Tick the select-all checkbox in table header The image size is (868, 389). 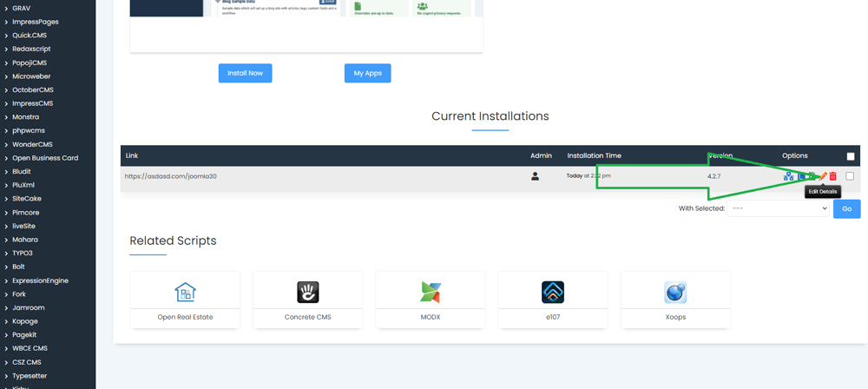pos(851,156)
